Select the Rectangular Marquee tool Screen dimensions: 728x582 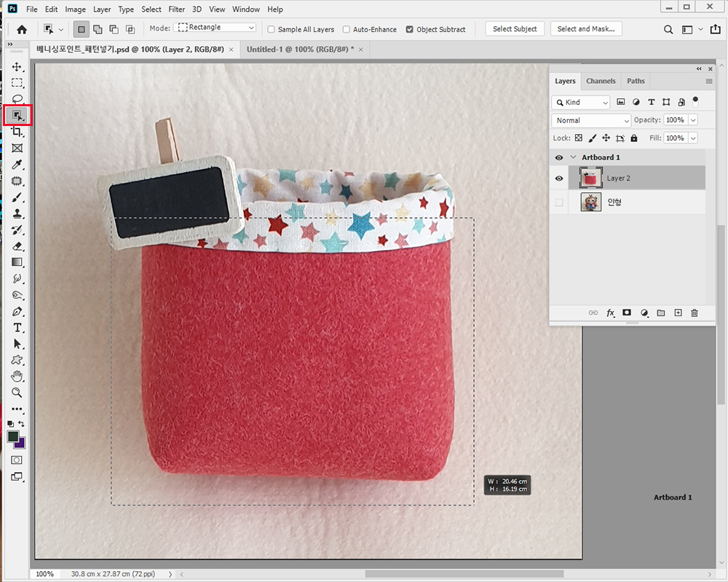pyautogui.click(x=17, y=83)
